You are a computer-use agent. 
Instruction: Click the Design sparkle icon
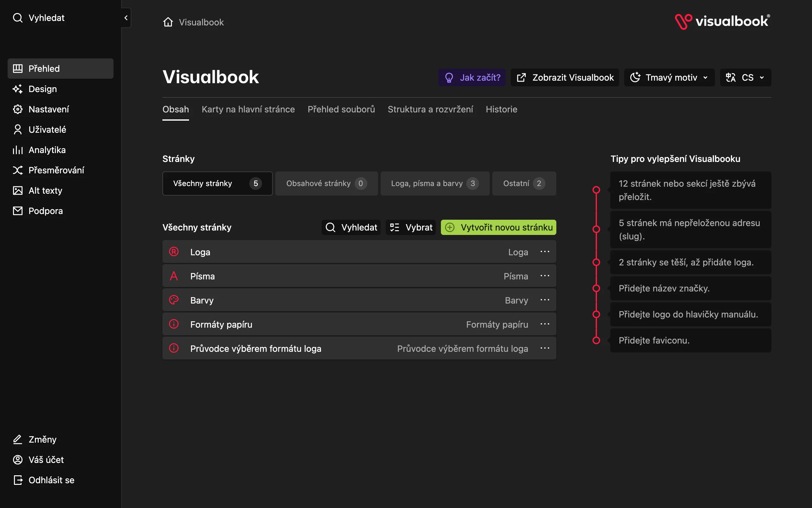click(x=17, y=89)
